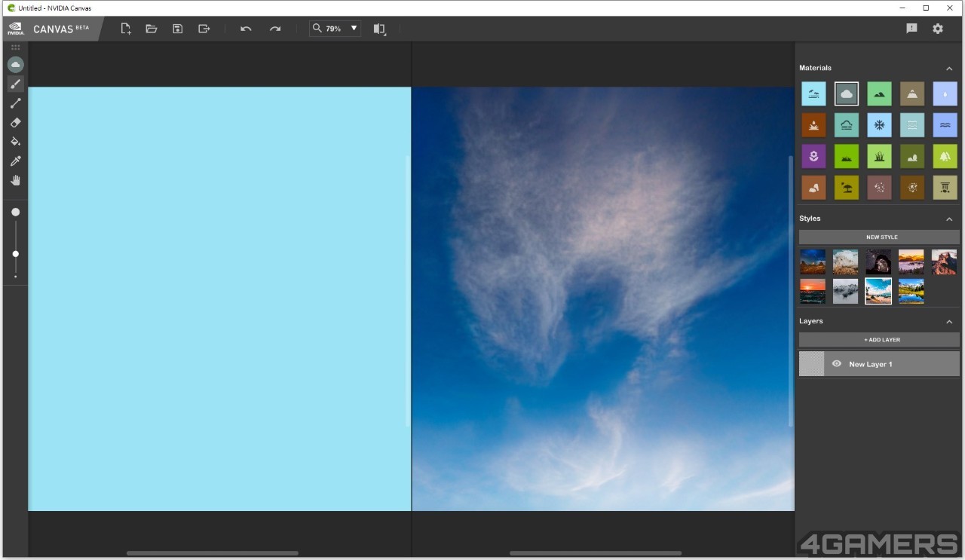Image resolution: width=965 pixels, height=560 pixels.
Task: Choose the olive beach umbrella sand material
Action: (847, 188)
